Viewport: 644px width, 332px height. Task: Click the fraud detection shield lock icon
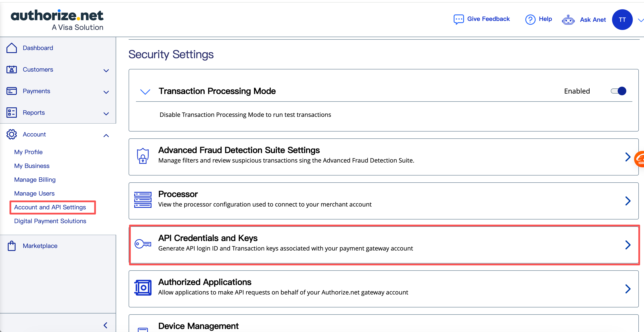(143, 156)
